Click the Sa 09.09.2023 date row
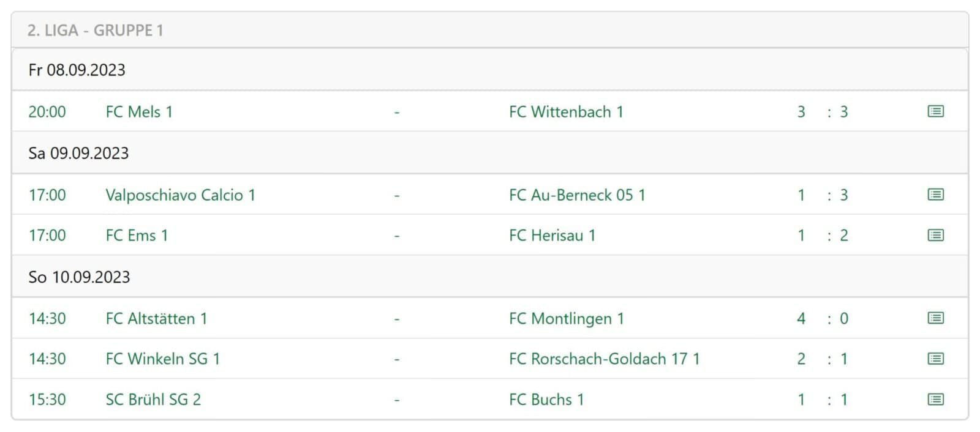 78,153
